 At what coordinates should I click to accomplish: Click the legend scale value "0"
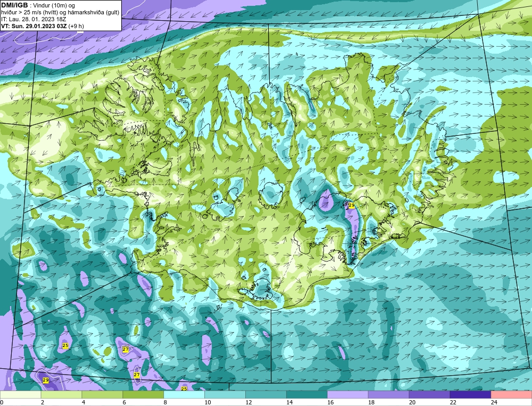click(2, 402)
